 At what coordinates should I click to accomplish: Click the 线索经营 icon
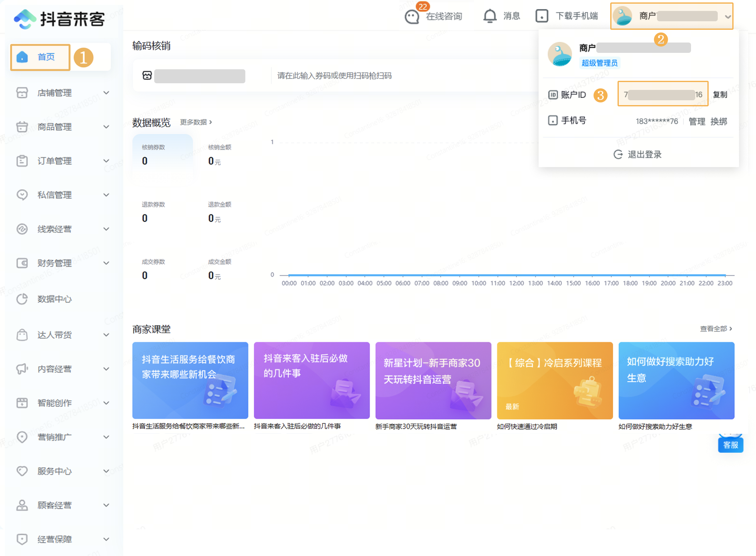click(22, 229)
